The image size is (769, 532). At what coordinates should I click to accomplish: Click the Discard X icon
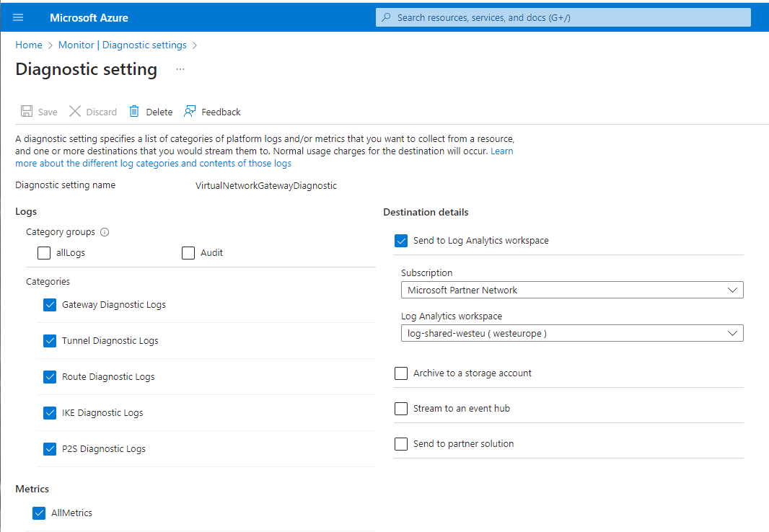75,111
